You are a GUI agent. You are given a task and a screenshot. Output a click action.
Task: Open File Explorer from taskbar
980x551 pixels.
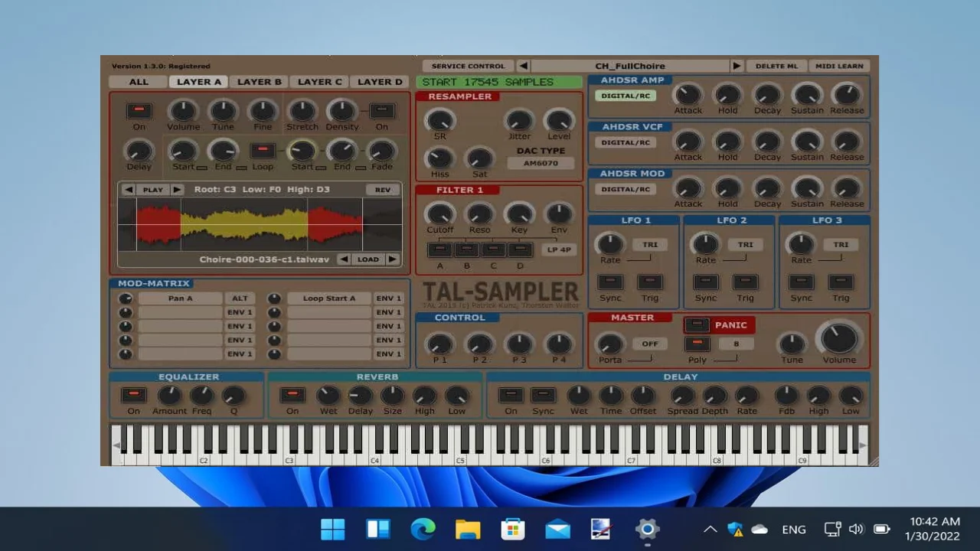tap(468, 529)
